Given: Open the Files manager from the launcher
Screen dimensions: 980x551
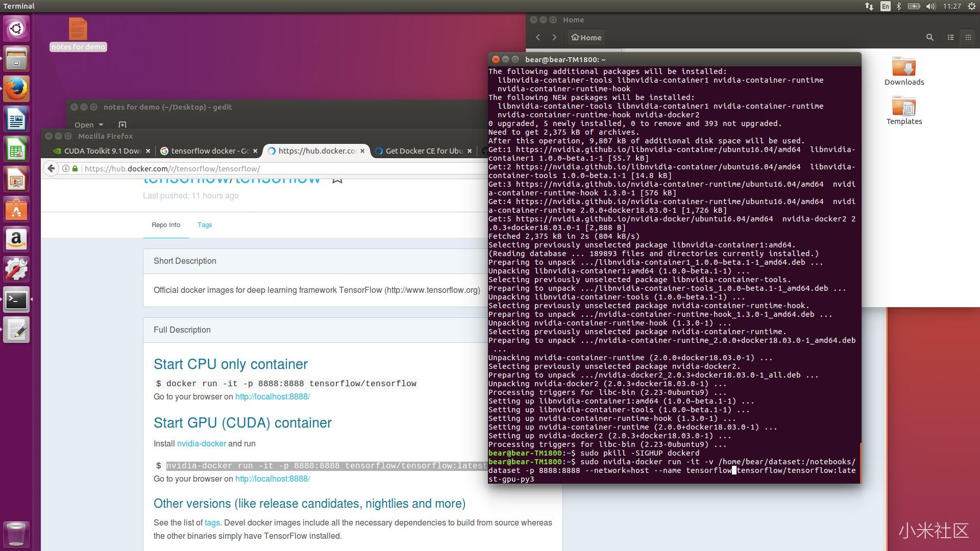Looking at the screenshot, I should pyautogui.click(x=16, y=59).
